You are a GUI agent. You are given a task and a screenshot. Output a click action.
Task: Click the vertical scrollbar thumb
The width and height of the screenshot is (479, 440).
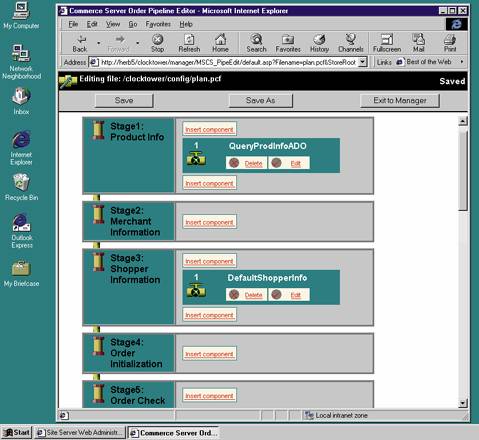tap(463, 170)
